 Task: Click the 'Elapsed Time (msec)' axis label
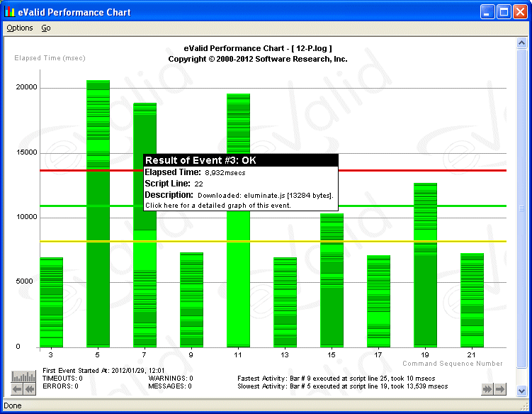(x=50, y=58)
